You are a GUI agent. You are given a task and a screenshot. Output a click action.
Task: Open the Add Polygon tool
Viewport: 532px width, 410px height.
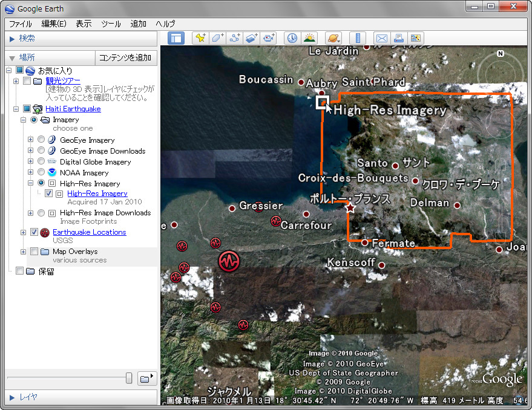click(x=217, y=37)
